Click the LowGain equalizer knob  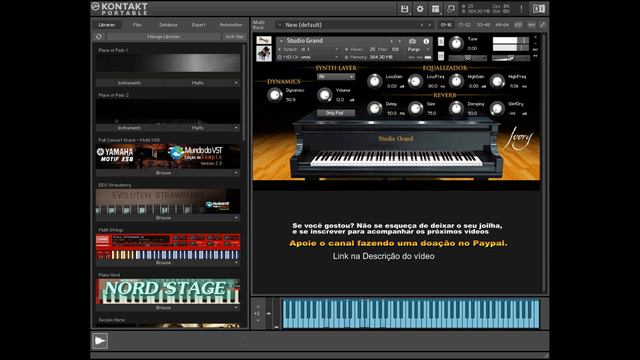[374, 81]
